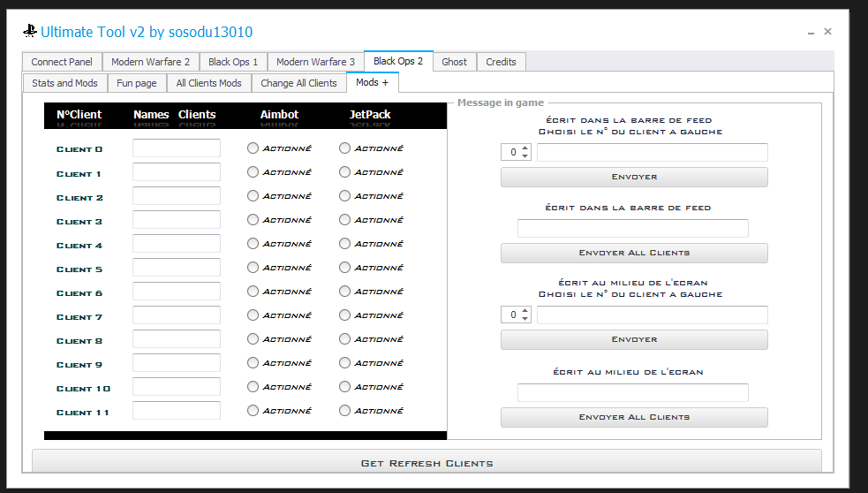The image size is (868, 493).
Task: Enable Aimbot for Client 7
Action: (253, 315)
